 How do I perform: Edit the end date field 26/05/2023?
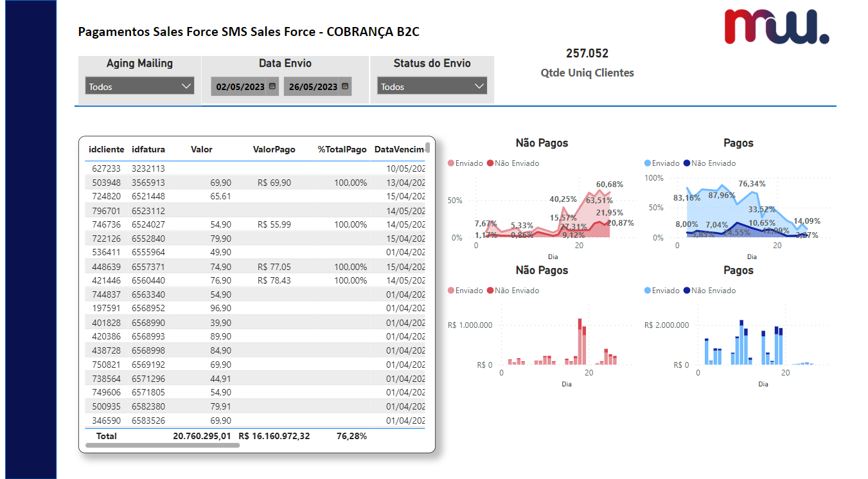coord(313,87)
